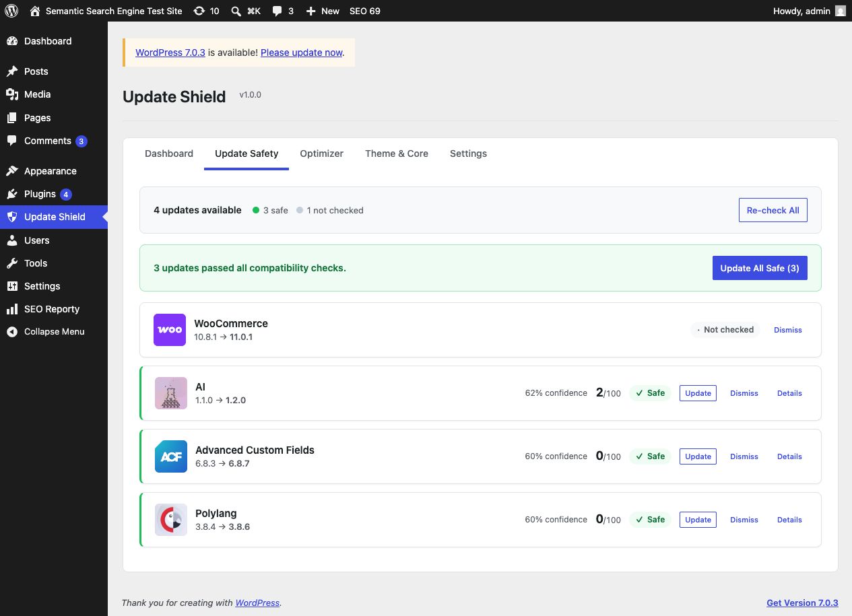View Details for Polylang
The image size is (852, 616).
pos(789,520)
